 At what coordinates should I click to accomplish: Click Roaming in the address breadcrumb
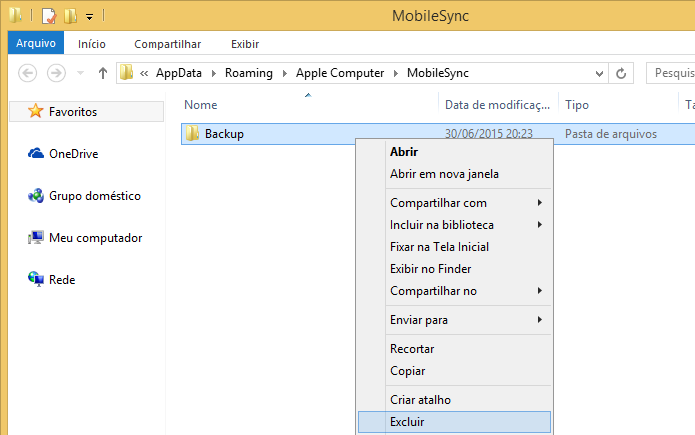[x=249, y=73]
